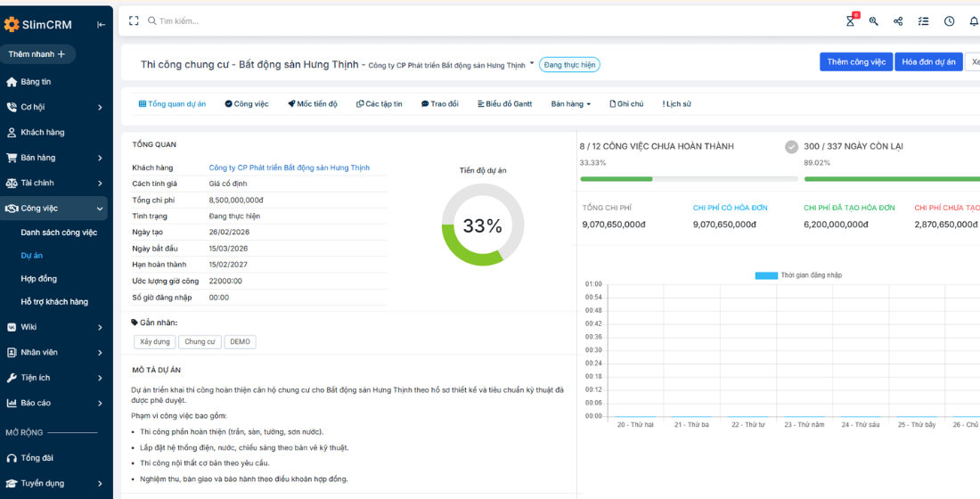Screen dimensions: 980x499
Task: Toggle fullscreen mode icon
Action: coord(133,20)
